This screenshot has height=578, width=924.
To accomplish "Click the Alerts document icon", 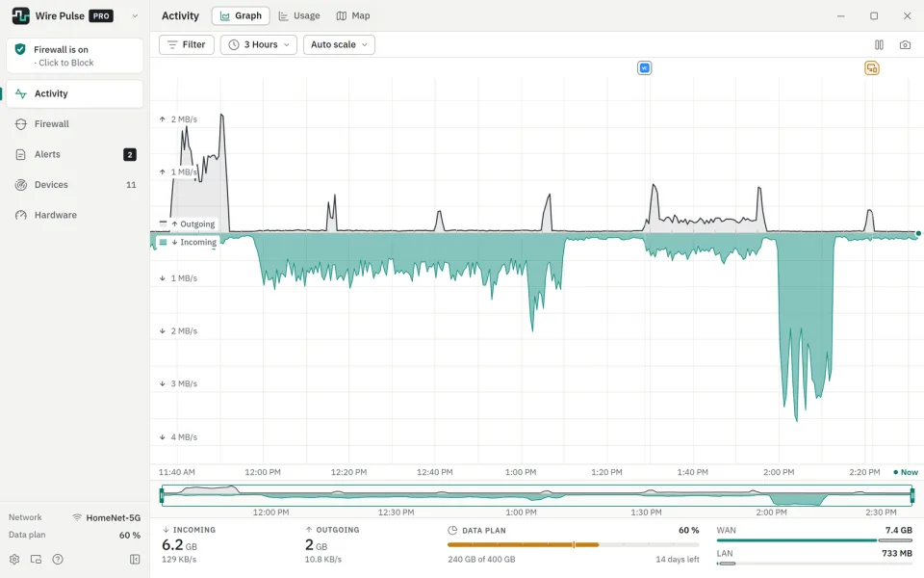I will pos(20,154).
